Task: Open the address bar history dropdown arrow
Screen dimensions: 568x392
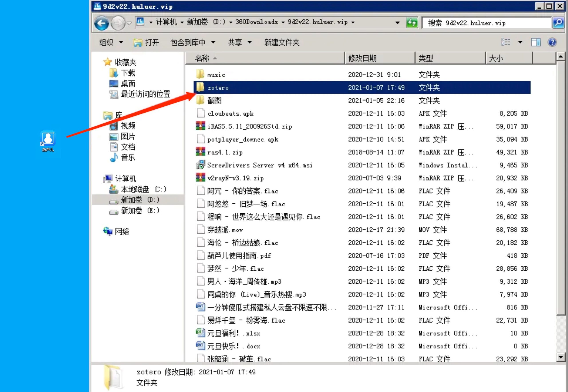Action: coord(397,23)
